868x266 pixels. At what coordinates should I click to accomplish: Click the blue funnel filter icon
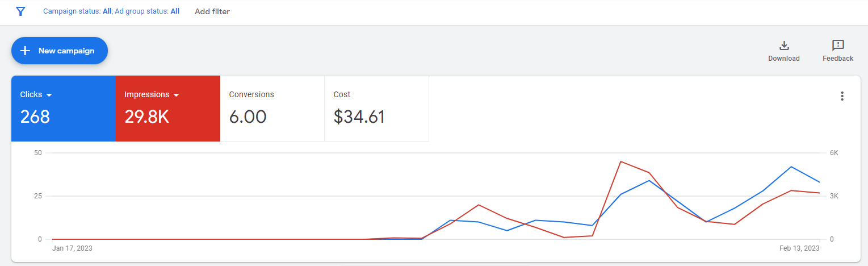(20, 11)
